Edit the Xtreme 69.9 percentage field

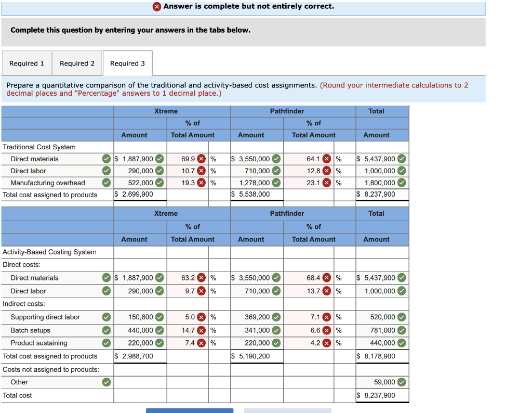pos(188,159)
